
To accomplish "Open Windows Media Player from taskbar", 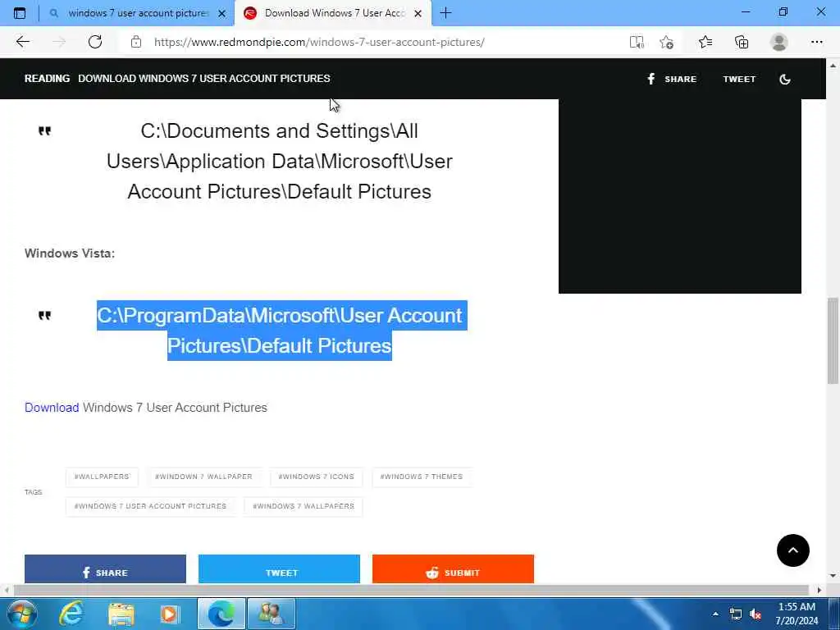I will click(170, 614).
